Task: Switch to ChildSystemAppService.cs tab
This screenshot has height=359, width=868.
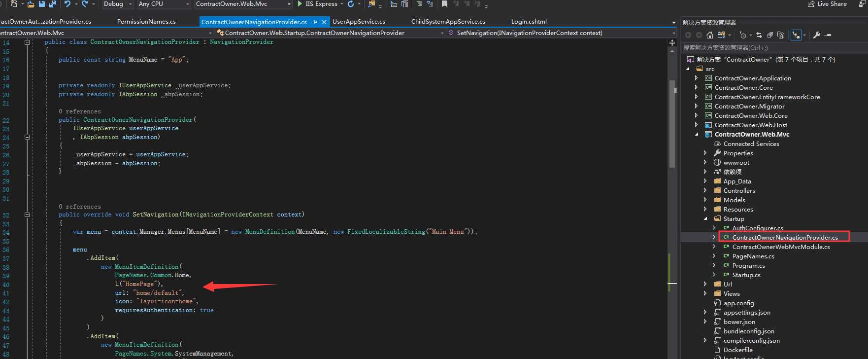Action: click(x=448, y=22)
